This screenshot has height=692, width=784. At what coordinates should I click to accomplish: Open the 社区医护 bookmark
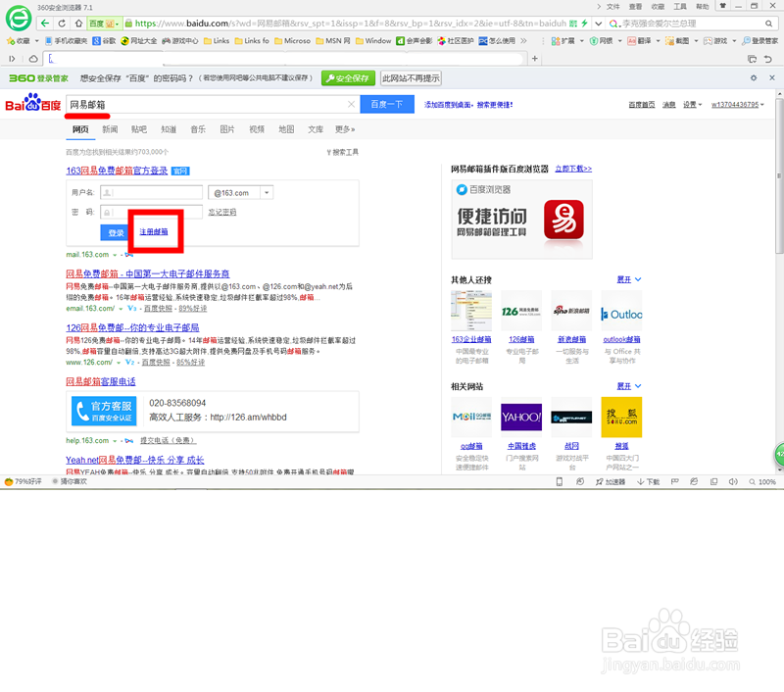pos(456,41)
